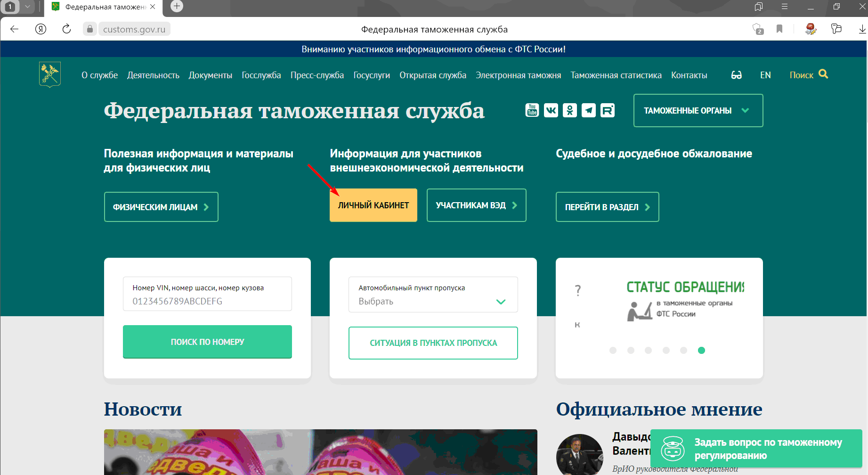Enable the visually impaired glasses mode
The image size is (868, 475).
click(737, 75)
